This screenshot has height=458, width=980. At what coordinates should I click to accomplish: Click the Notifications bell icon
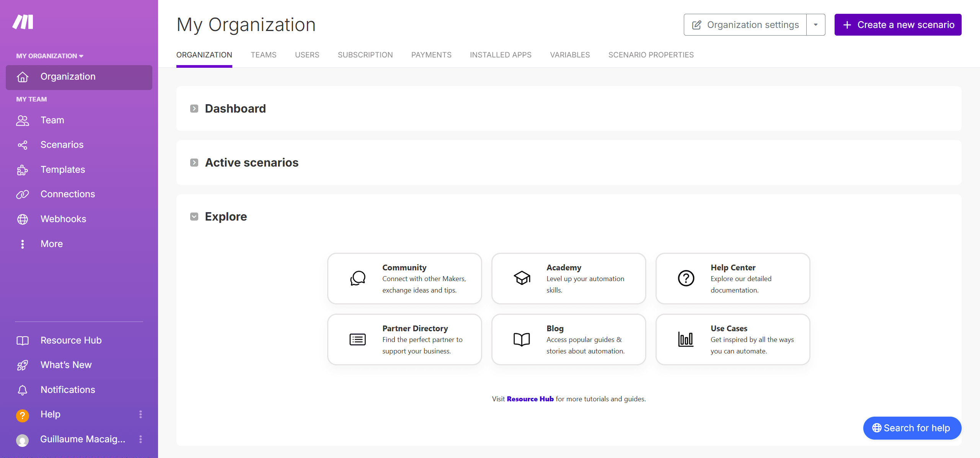tap(23, 390)
